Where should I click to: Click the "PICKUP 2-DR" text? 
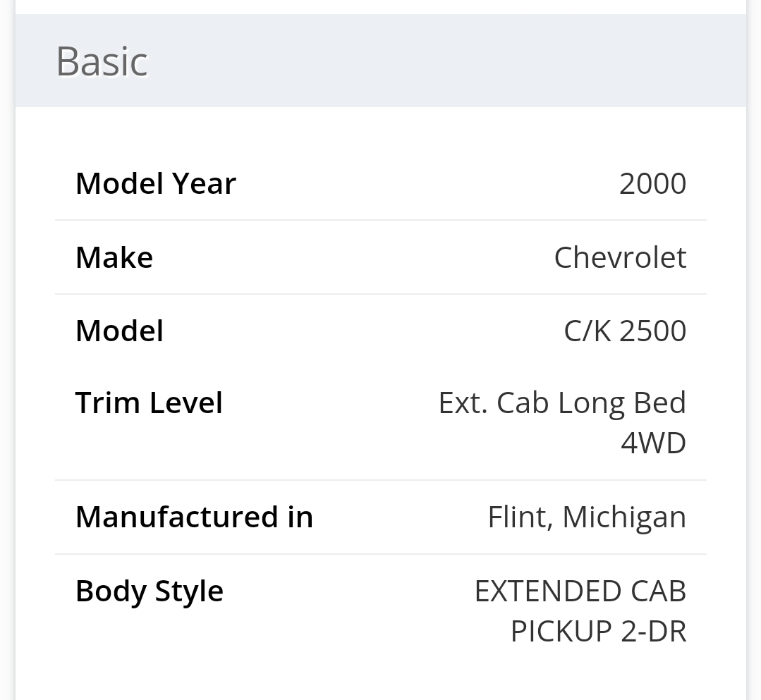coord(598,631)
